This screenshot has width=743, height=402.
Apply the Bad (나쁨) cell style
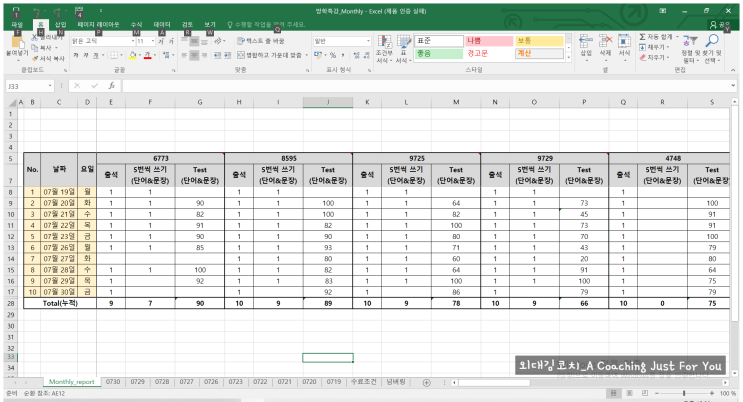click(489, 41)
